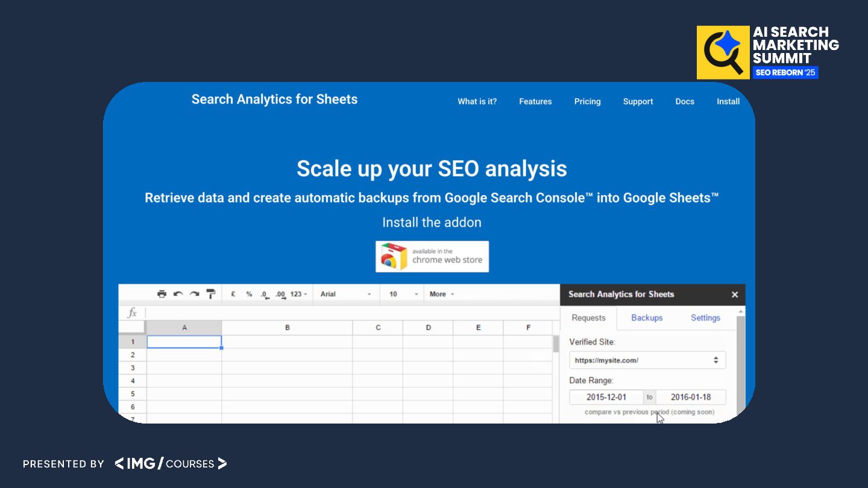Select the Requests tab

588,318
